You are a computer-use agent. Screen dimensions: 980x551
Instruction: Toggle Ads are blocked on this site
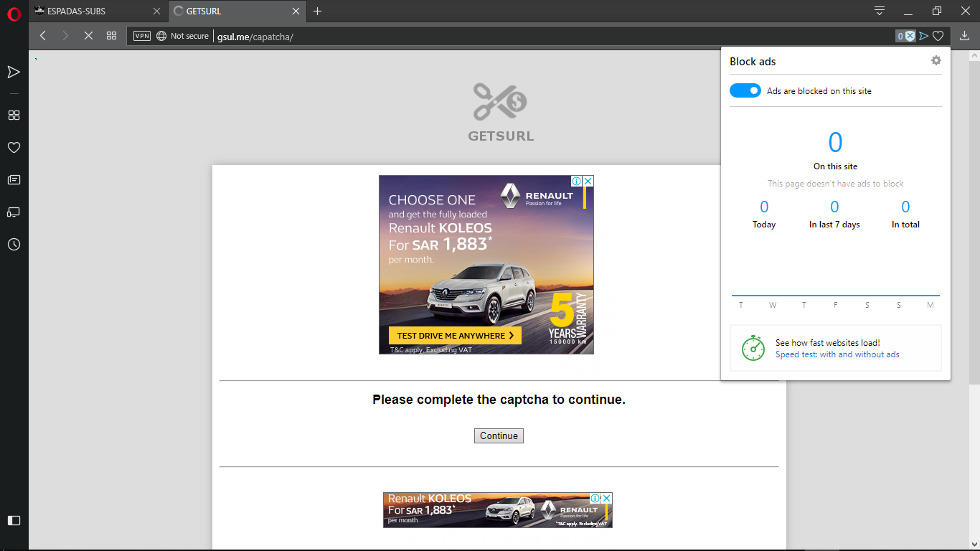[x=745, y=90]
